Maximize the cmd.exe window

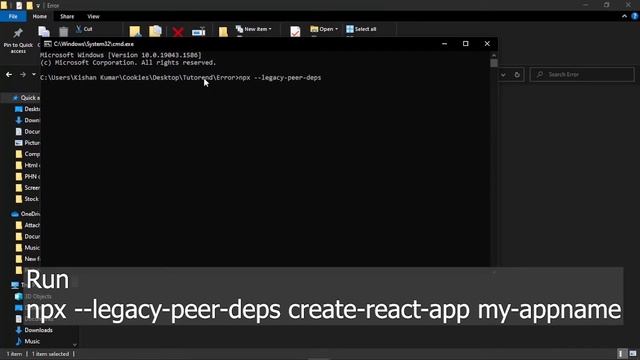[x=466, y=44]
